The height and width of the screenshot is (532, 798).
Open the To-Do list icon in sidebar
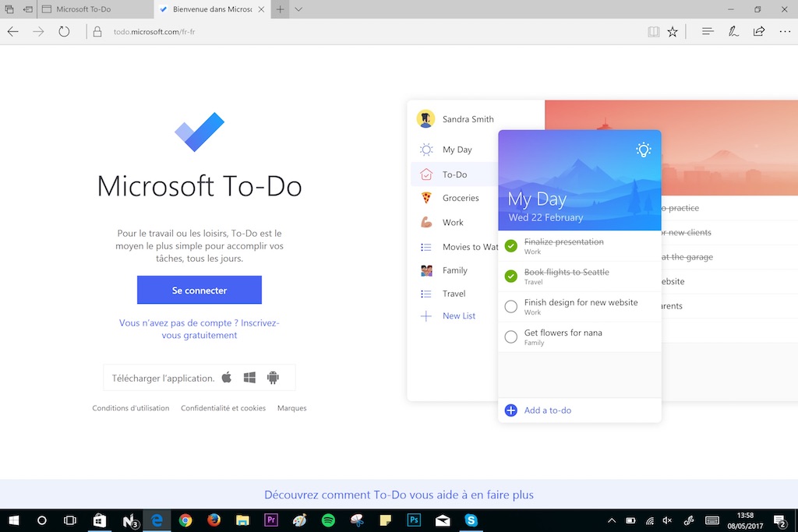pyautogui.click(x=425, y=173)
